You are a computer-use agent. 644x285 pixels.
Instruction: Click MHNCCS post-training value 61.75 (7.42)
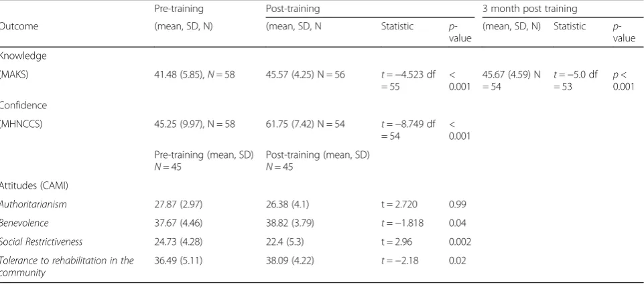[x=306, y=124]
